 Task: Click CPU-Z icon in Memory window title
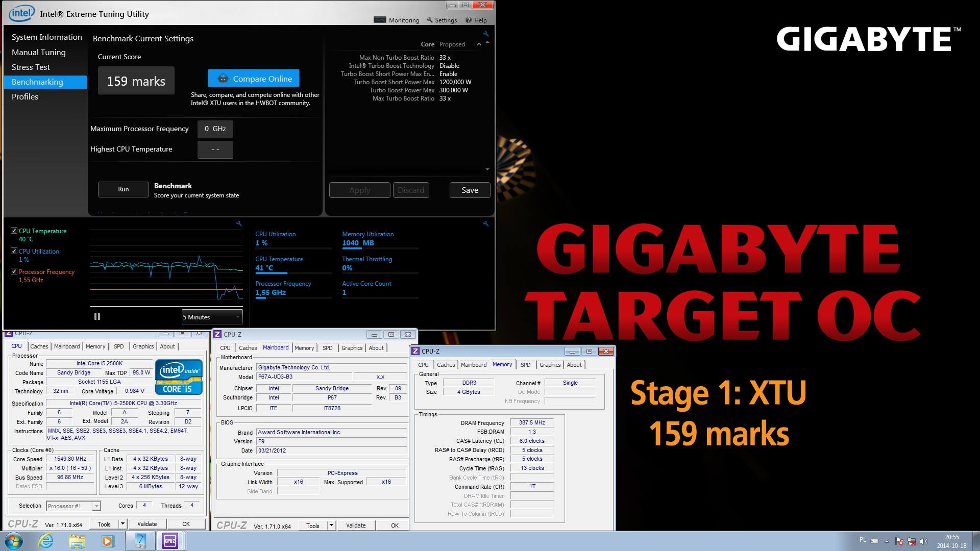coord(415,351)
